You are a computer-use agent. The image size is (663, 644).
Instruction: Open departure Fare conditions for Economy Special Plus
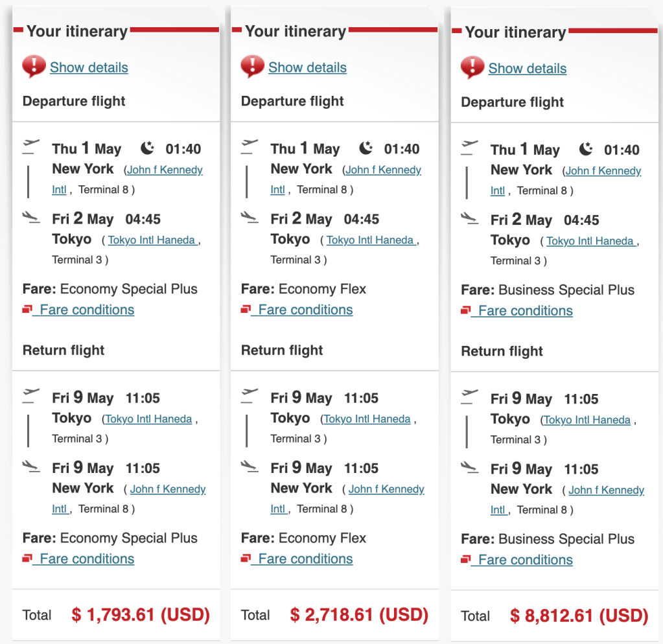coord(87,310)
